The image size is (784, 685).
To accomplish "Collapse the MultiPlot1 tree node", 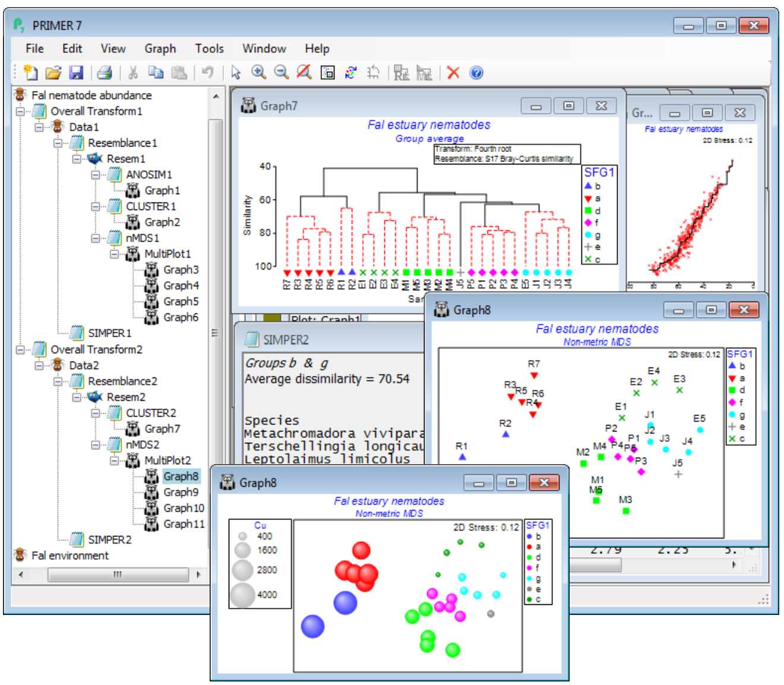I will 115,254.
